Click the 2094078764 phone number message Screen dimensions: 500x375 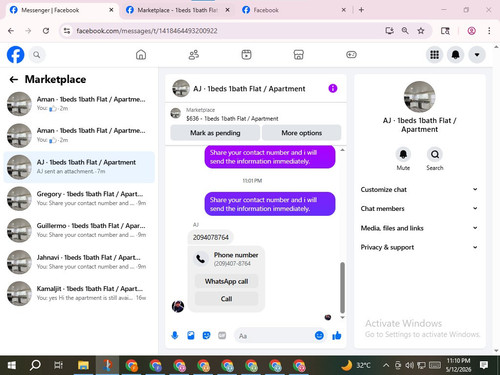click(211, 237)
